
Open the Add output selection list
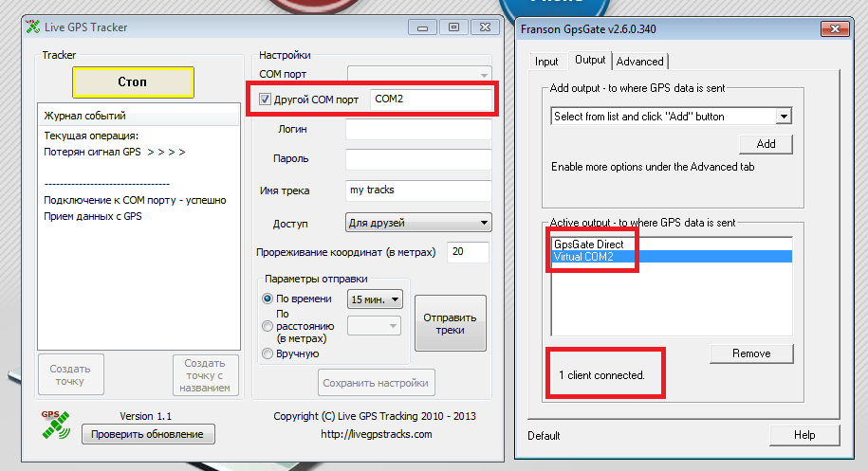tap(672, 117)
